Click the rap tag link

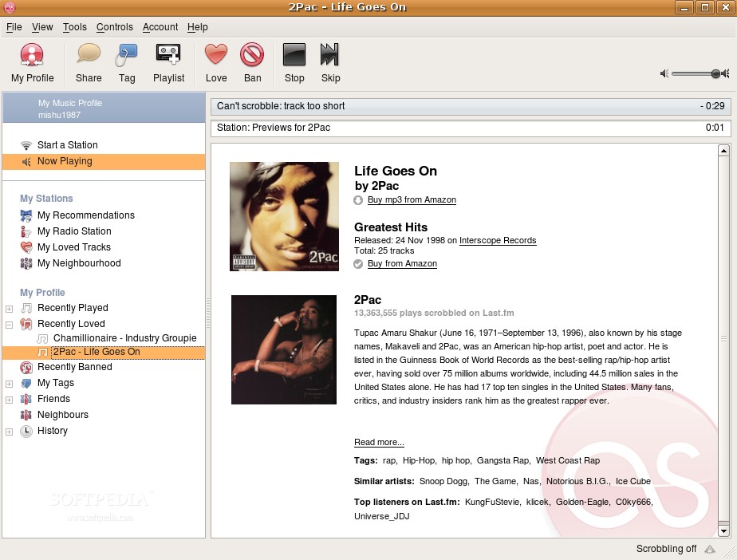tap(389, 461)
